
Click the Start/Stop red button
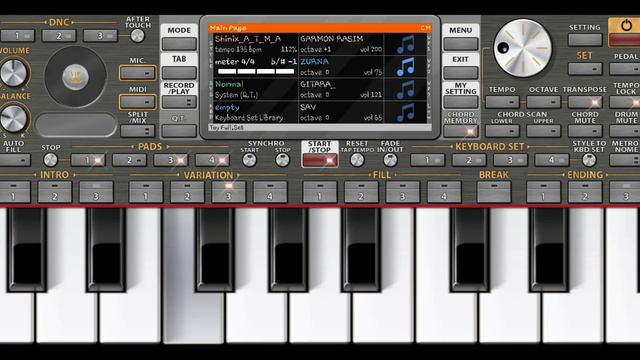coord(320,160)
